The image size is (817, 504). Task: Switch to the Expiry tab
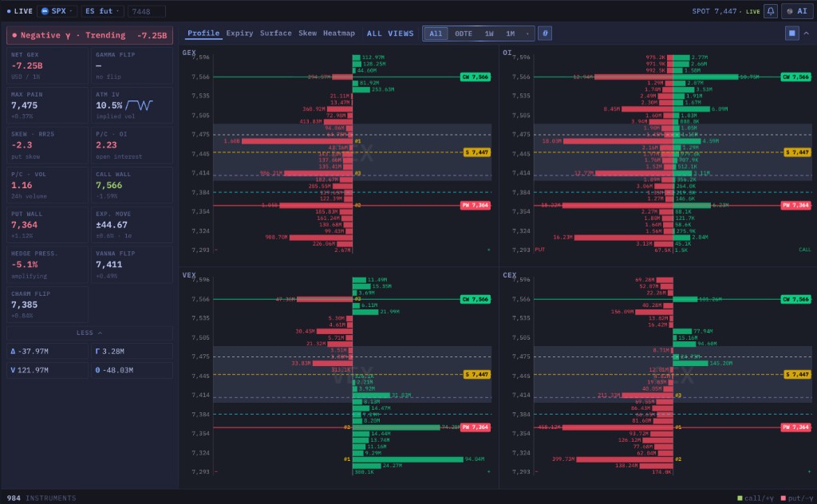239,33
